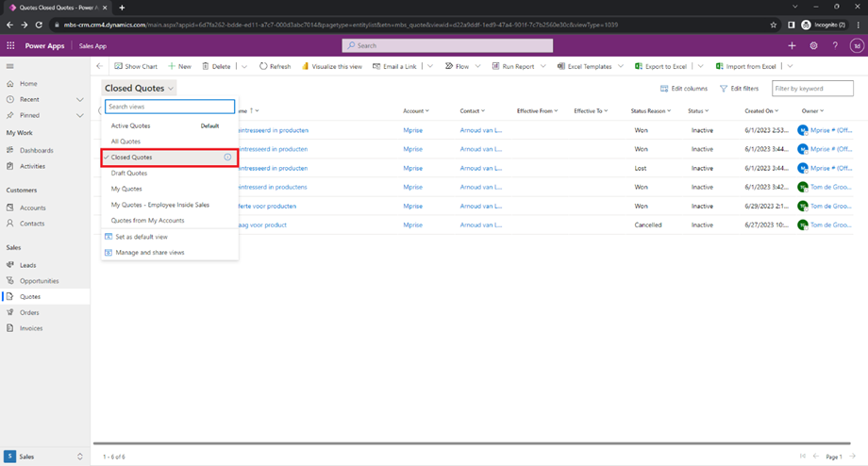868x466 pixels.
Task: Refresh the quotes list
Action: pyautogui.click(x=275, y=66)
